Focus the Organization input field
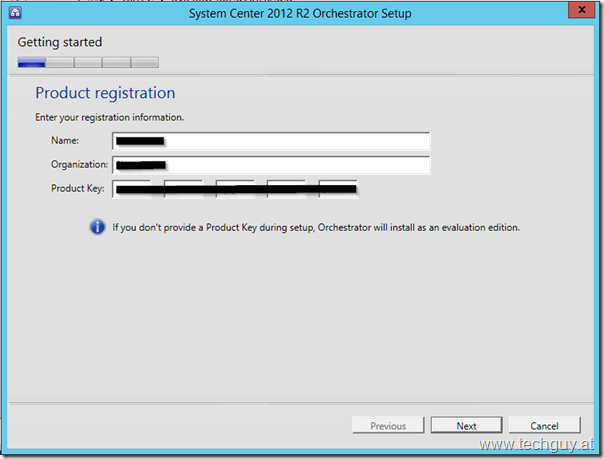This screenshot has height=459, width=604. (x=271, y=164)
